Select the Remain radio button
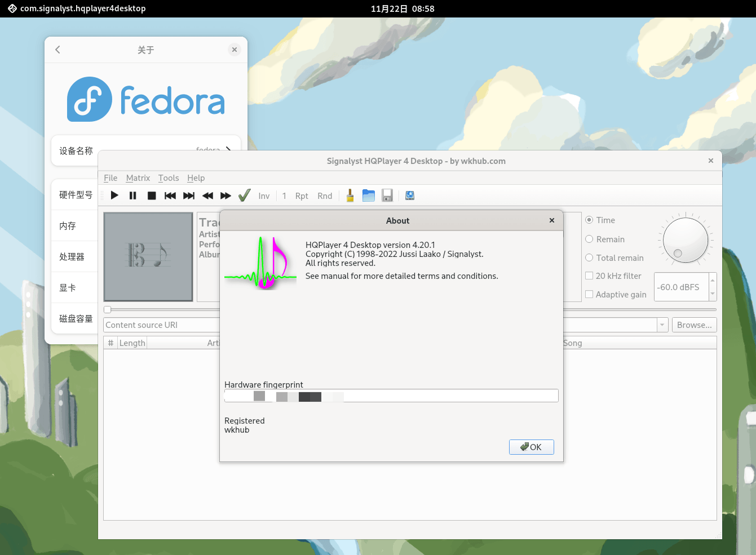The image size is (756, 555). point(589,239)
